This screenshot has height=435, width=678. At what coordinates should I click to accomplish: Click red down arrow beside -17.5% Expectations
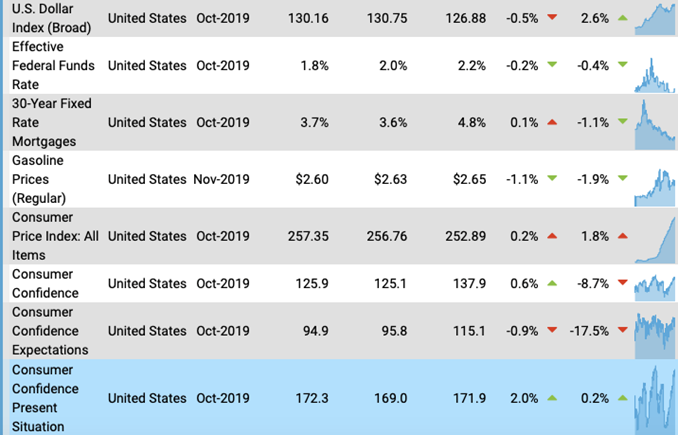pyautogui.click(x=623, y=330)
